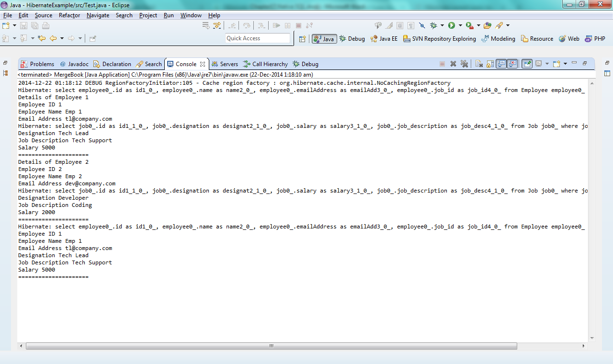Image resolution: width=613 pixels, height=364 pixels.
Task: Switch to the Debug perspective
Action: coord(352,39)
